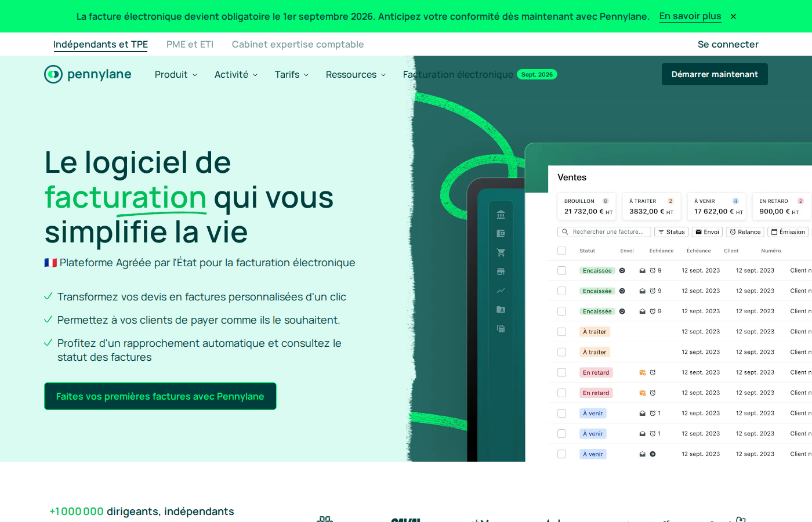The image size is (812, 522).
Task: Check the second À traiter invoice row
Action: [x=561, y=352]
